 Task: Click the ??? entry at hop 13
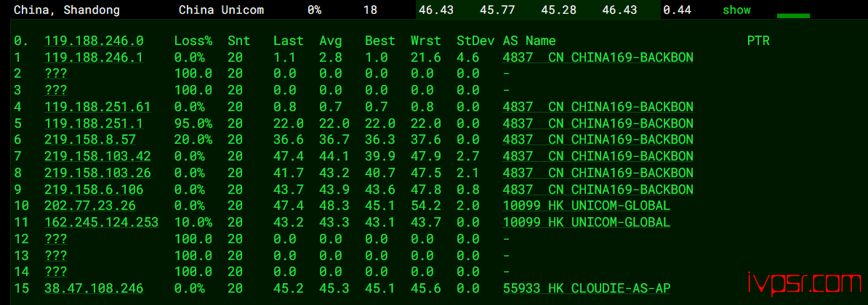tap(56, 255)
